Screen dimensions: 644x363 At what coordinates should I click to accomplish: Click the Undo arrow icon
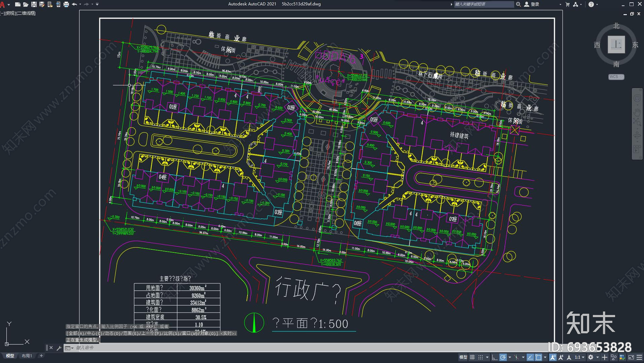coord(74,4)
